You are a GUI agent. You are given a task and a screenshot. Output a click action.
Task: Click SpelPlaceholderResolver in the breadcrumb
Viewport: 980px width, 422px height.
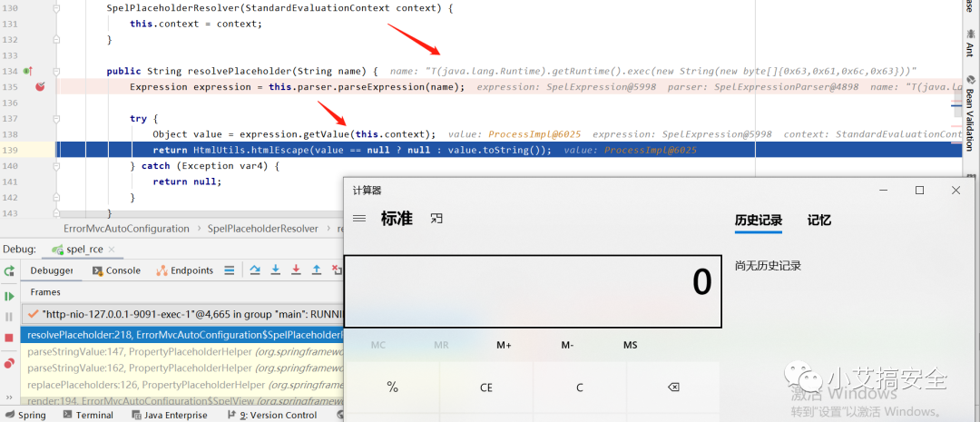(x=262, y=229)
